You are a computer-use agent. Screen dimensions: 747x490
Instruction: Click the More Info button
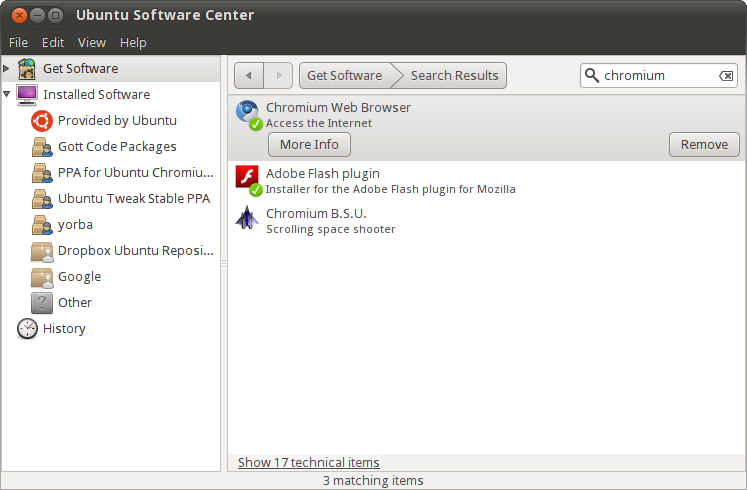pyautogui.click(x=309, y=144)
